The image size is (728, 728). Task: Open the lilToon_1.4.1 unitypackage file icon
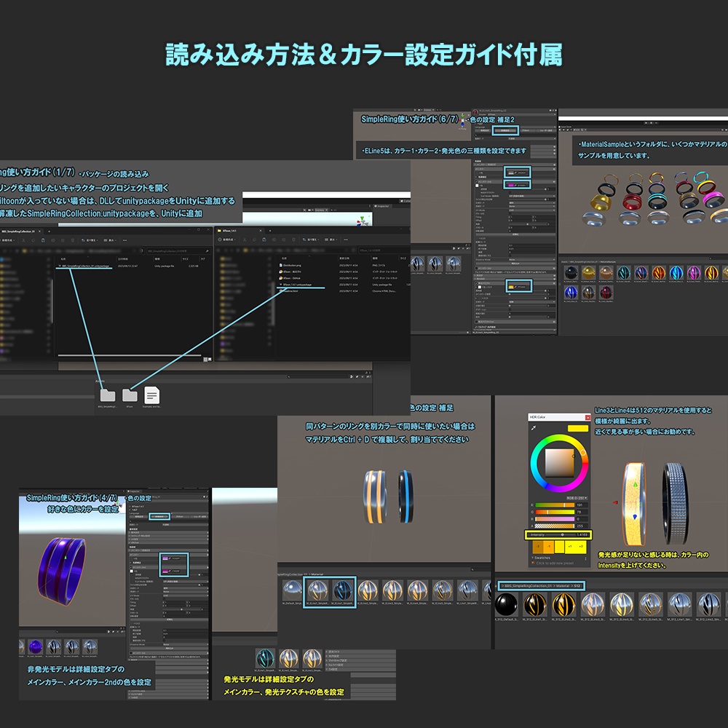coord(297,285)
